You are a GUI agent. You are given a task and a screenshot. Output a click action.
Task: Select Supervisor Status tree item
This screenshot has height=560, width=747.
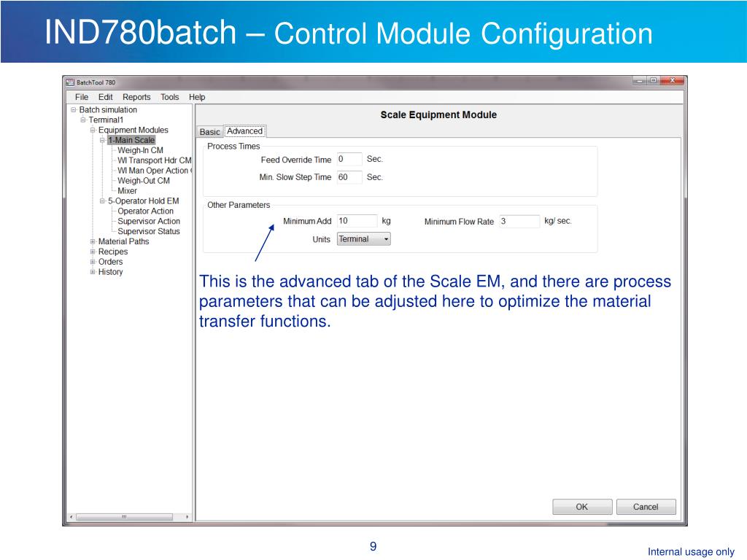(149, 231)
